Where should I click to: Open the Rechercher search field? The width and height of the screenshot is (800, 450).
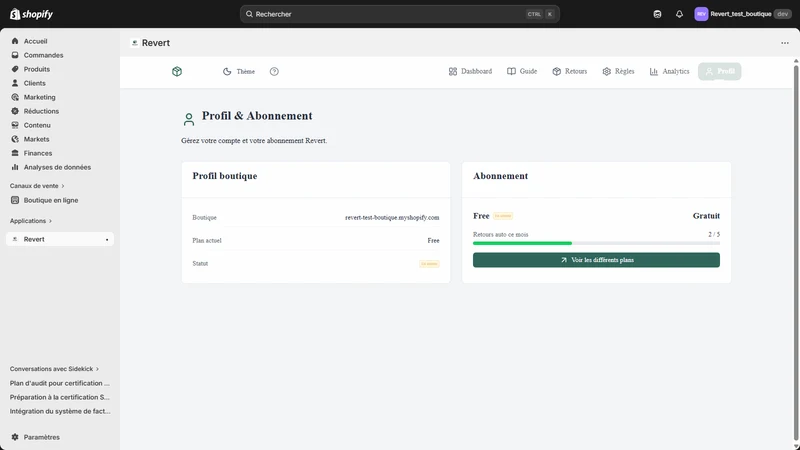pyautogui.click(x=399, y=14)
